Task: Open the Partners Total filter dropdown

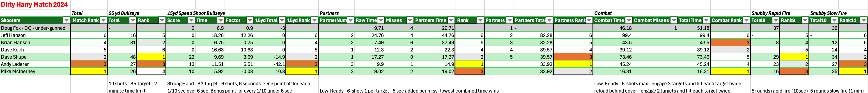Action: click(x=549, y=21)
